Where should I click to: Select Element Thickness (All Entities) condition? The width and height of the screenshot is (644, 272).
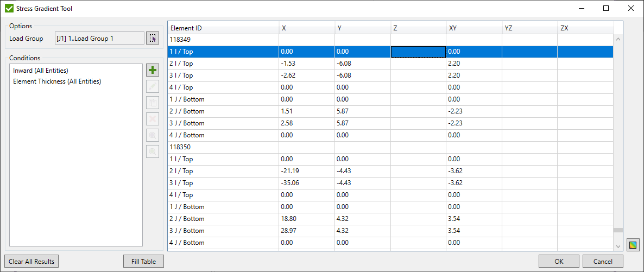coord(57,81)
